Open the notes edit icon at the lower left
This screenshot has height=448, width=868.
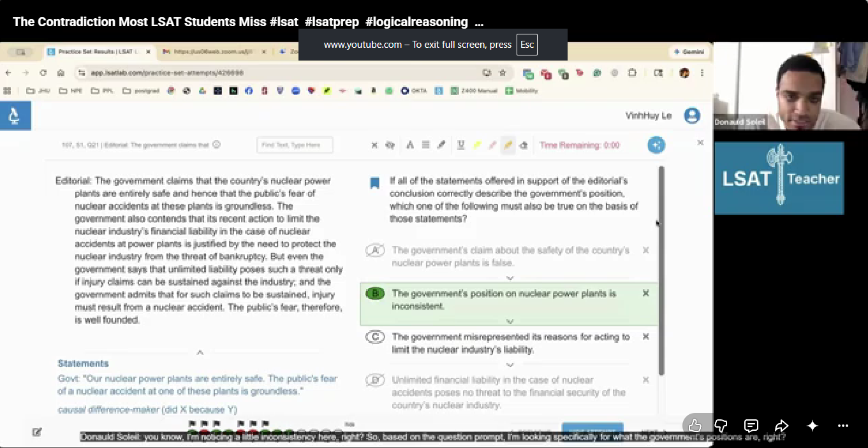(x=38, y=432)
